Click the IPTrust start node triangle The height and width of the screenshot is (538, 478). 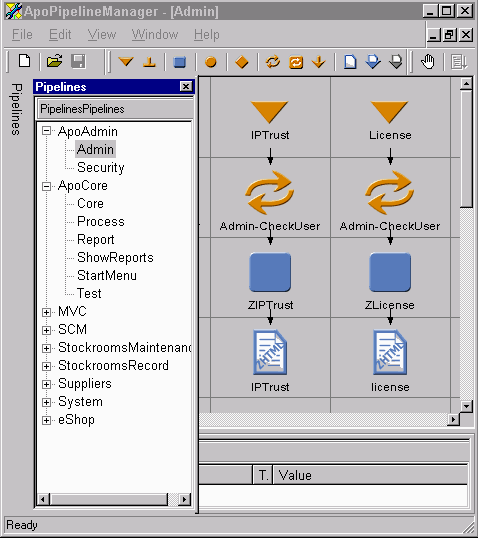269,112
